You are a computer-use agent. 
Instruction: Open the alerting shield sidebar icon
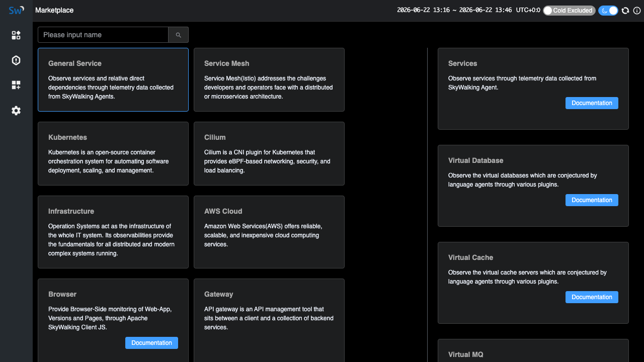(16, 60)
